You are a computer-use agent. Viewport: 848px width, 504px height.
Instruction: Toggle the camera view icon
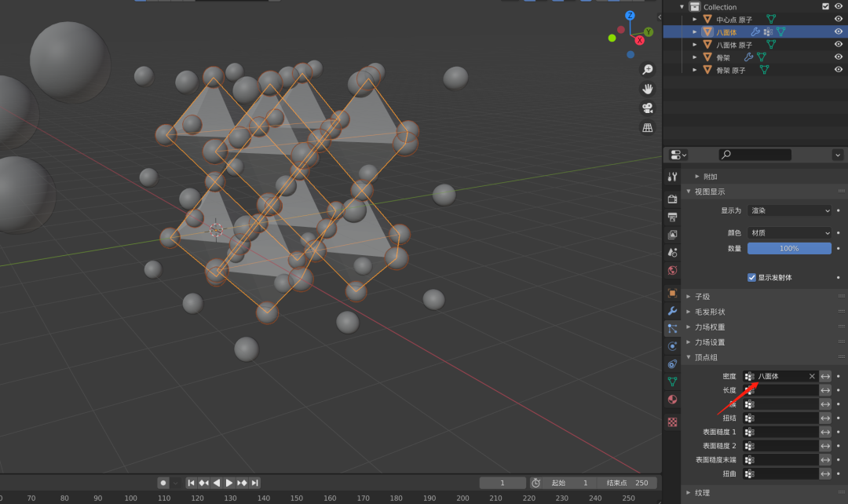pyautogui.click(x=647, y=108)
